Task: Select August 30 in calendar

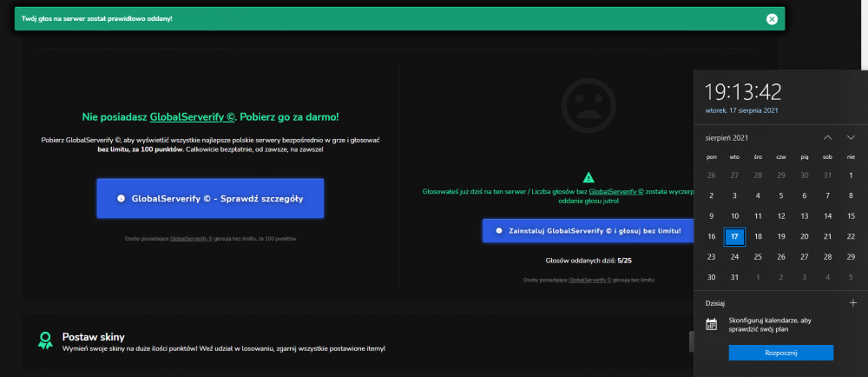Action: tap(712, 277)
